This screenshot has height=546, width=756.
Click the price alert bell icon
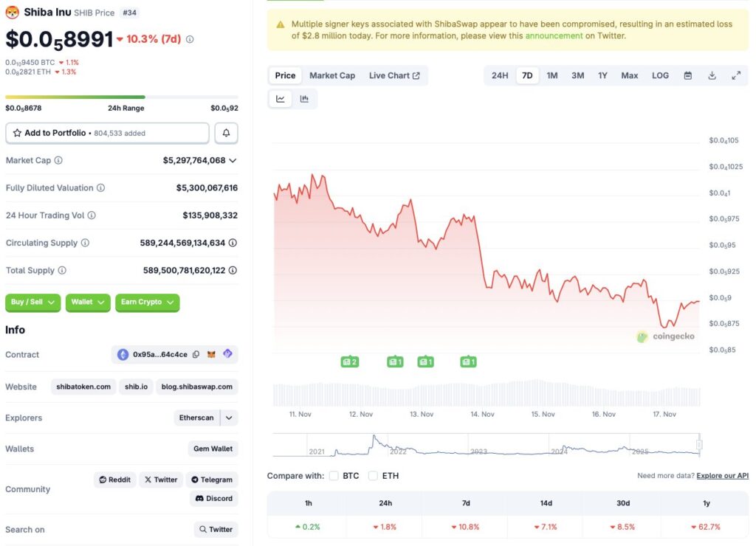pos(226,133)
